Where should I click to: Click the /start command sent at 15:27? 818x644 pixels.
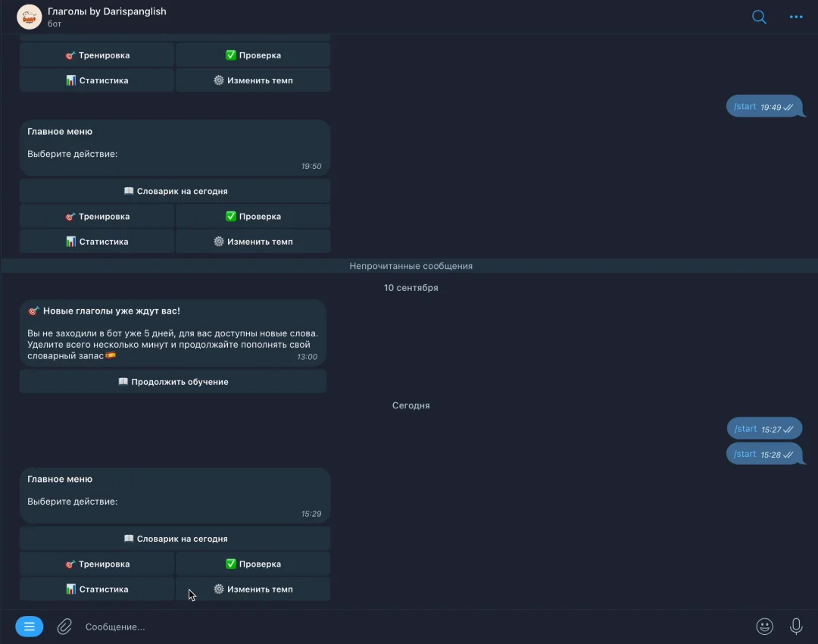pyautogui.click(x=745, y=429)
